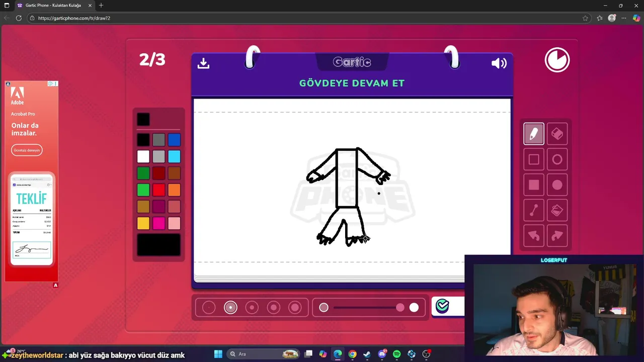The height and width of the screenshot is (362, 644).
Task: Open the browser favorites list icon
Action: click(x=600, y=18)
